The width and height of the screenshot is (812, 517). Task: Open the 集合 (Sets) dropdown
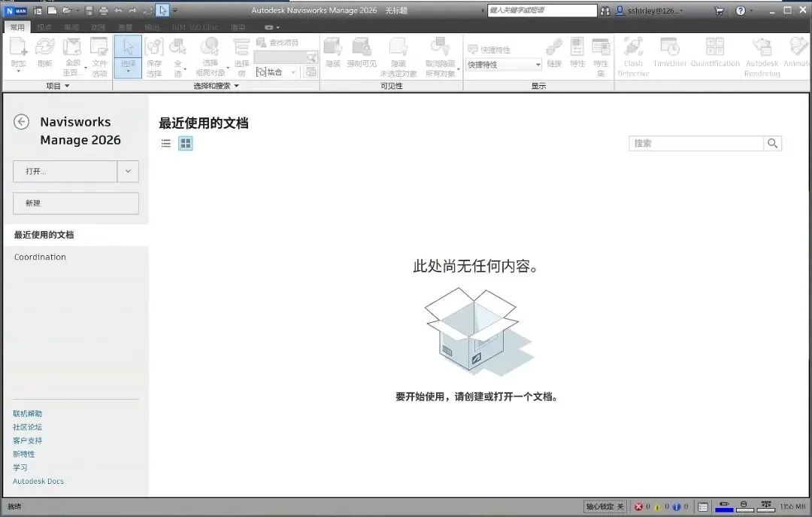(294, 72)
